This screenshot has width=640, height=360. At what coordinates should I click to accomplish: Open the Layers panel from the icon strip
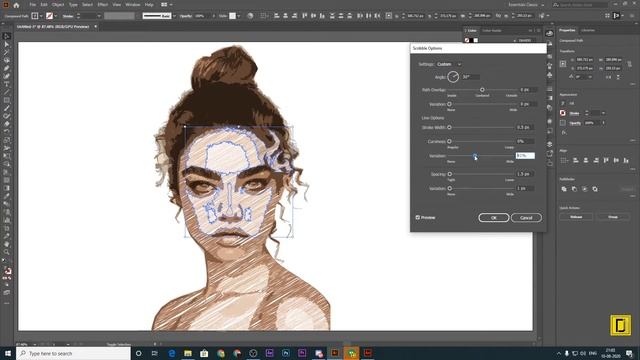click(549, 144)
